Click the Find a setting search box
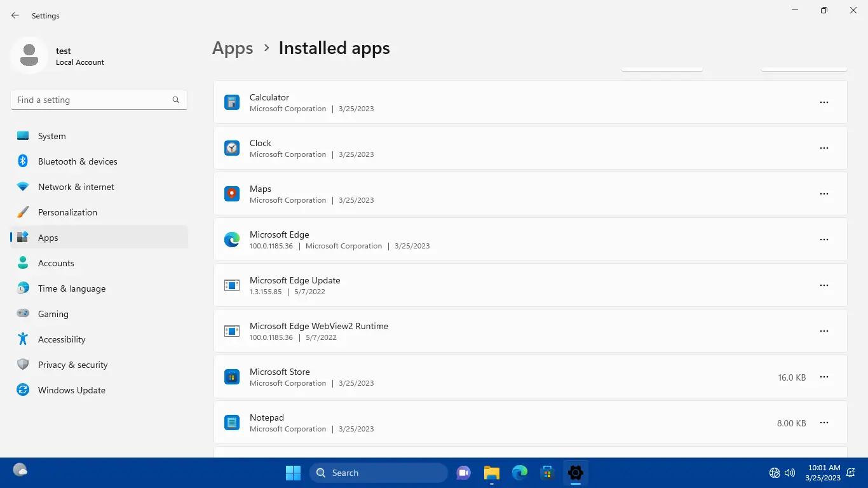Image resolution: width=868 pixels, height=488 pixels. (x=99, y=100)
